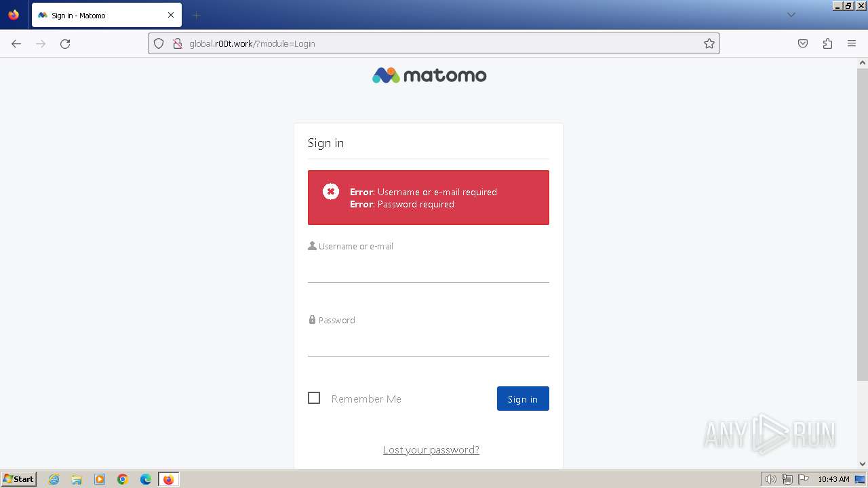Open the Extensions puzzle icon
Viewport: 868px width, 488px height.
827,43
